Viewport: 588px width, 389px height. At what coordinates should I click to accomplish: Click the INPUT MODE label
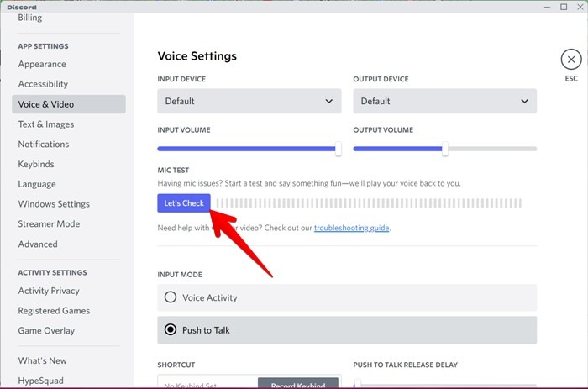(x=180, y=275)
